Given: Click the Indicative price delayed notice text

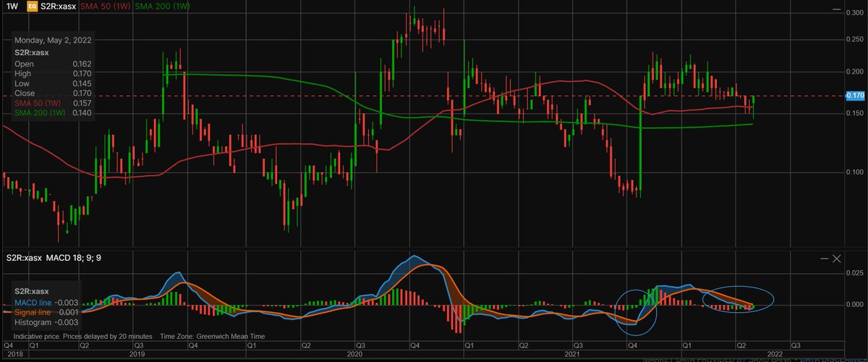Looking at the screenshot, I should (x=82, y=337).
